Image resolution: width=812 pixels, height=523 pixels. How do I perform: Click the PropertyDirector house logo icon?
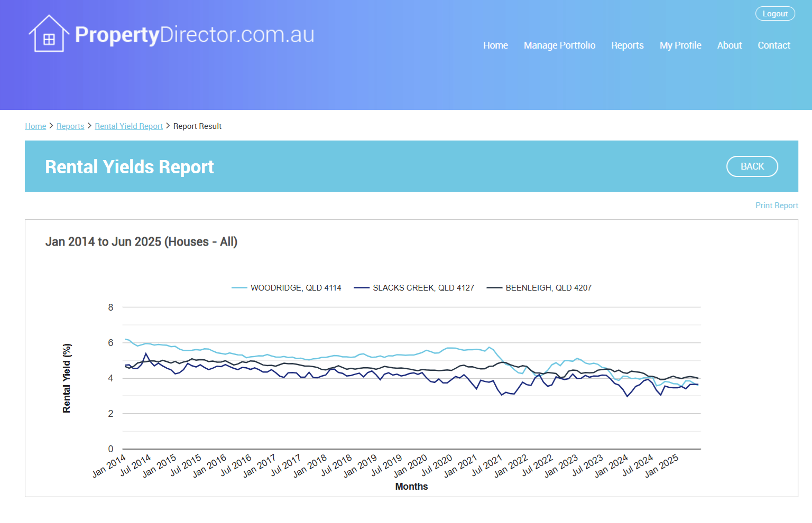(x=49, y=33)
